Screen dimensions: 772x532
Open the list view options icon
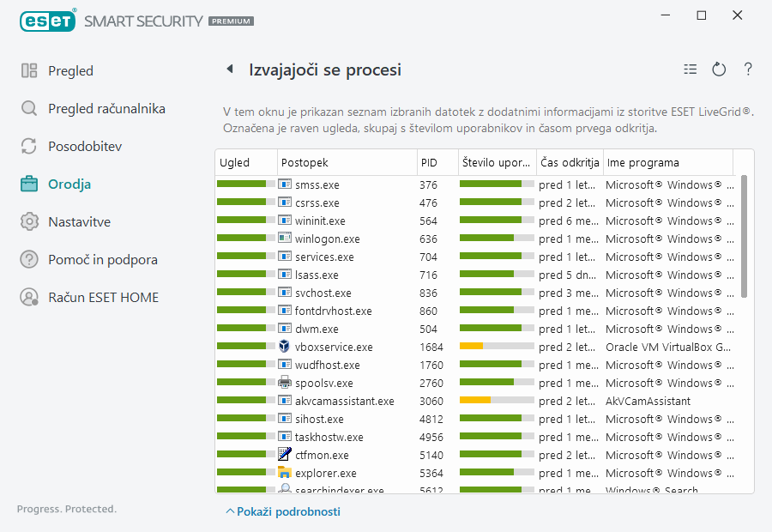[x=691, y=70]
